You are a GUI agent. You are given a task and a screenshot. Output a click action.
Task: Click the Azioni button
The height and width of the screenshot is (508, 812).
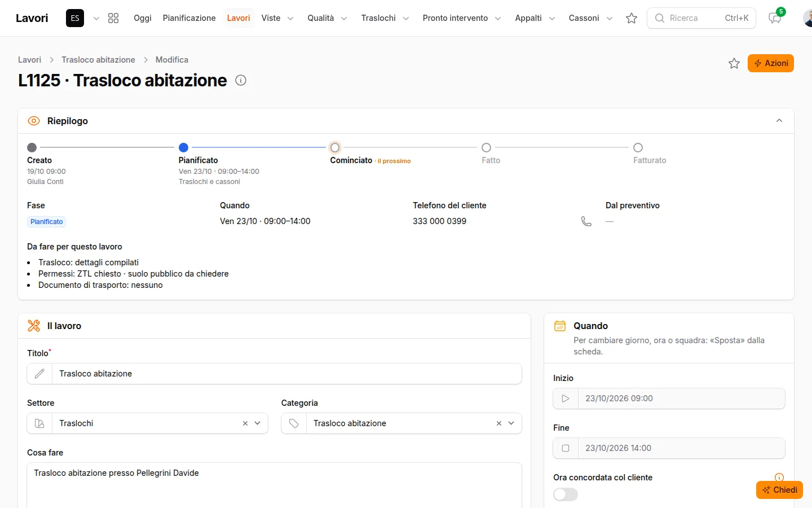point(771,63)
